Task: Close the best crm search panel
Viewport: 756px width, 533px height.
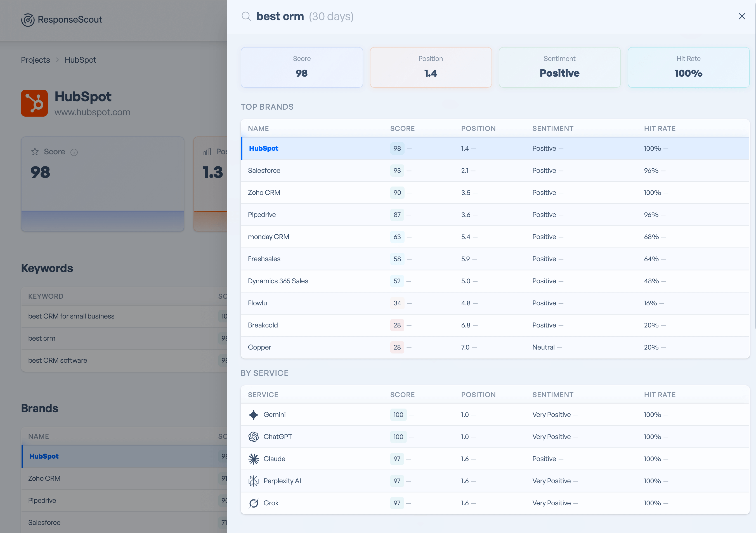Action: [x=741, y=16]
